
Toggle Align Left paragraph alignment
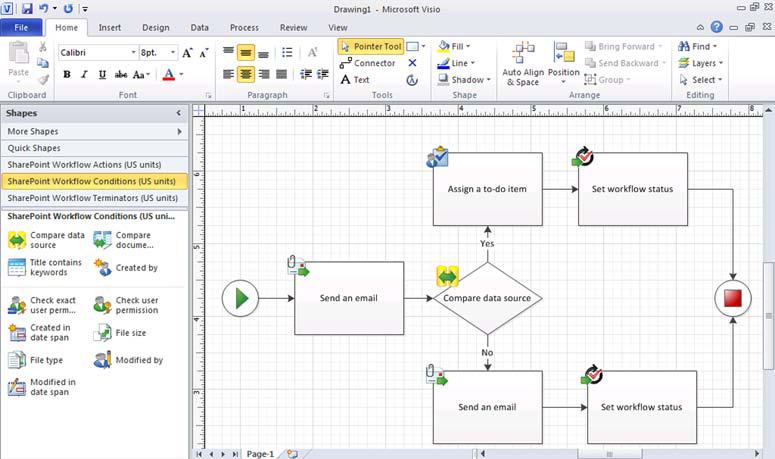pos(228,74)
